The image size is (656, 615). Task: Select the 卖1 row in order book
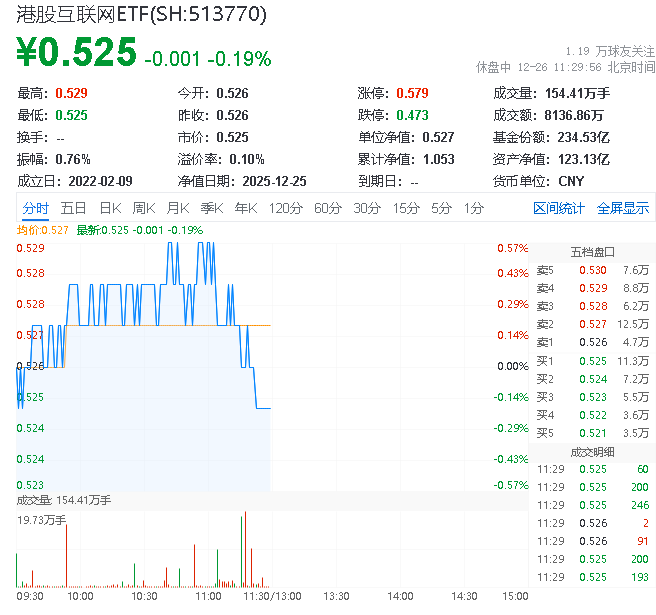(x=592, y=342)
